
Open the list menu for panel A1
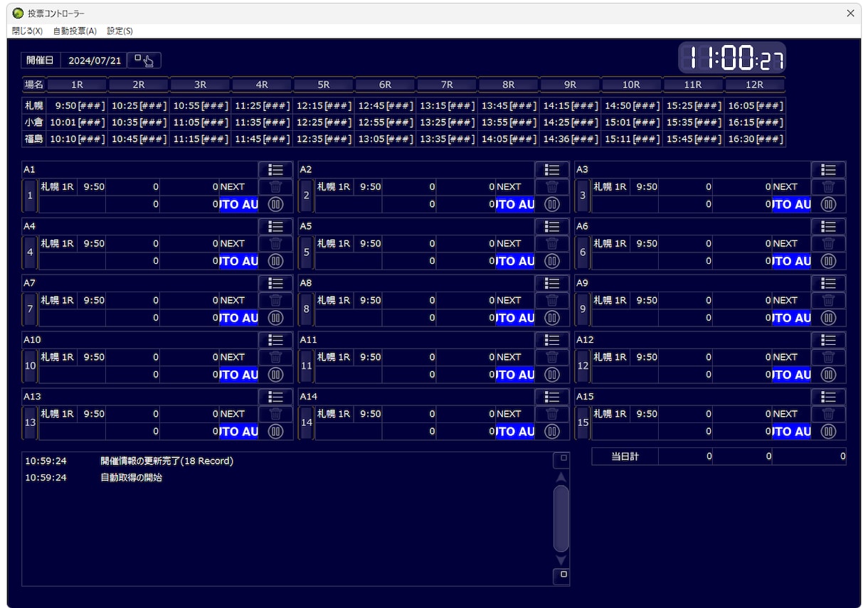click(x=275, y=169)
